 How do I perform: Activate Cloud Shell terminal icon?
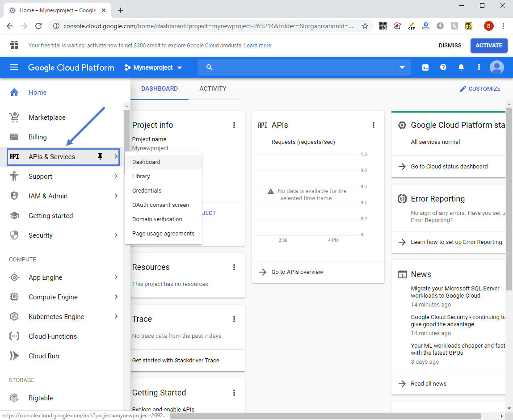point(425,67)
